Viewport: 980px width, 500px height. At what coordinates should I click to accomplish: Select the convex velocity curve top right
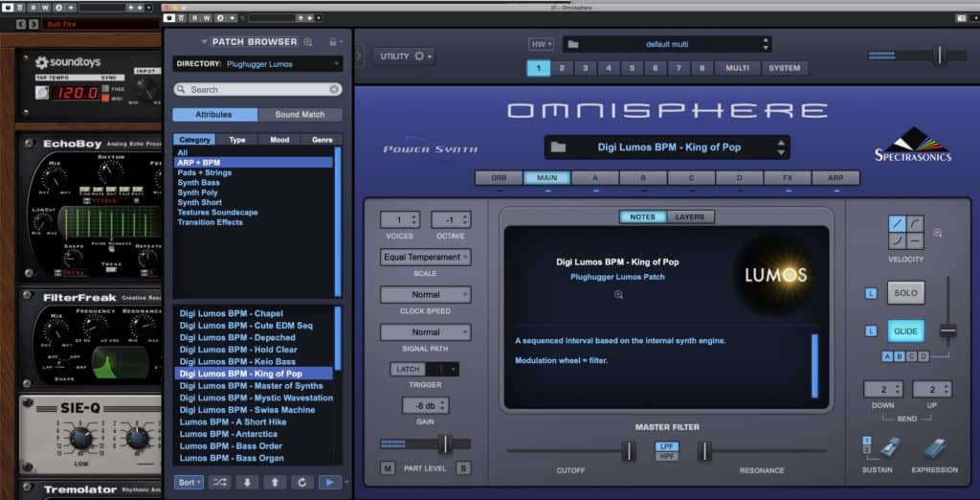click(915, 224)
